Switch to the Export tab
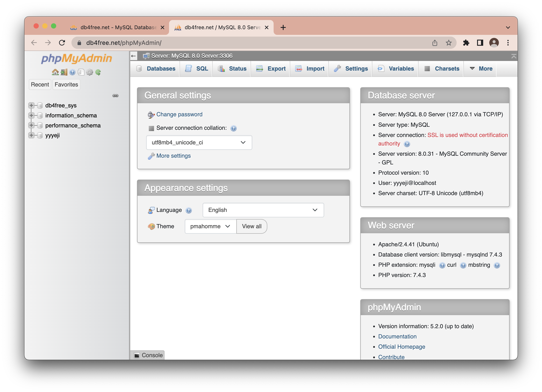Image resolution: width=542 pixels, height=392 pixels. tap(271, 69)
